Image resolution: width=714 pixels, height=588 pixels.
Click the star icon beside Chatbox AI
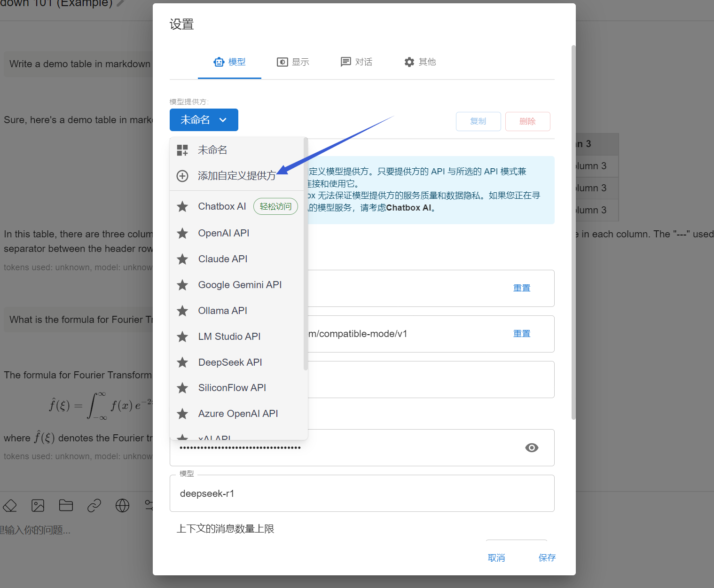click(182, 206)
